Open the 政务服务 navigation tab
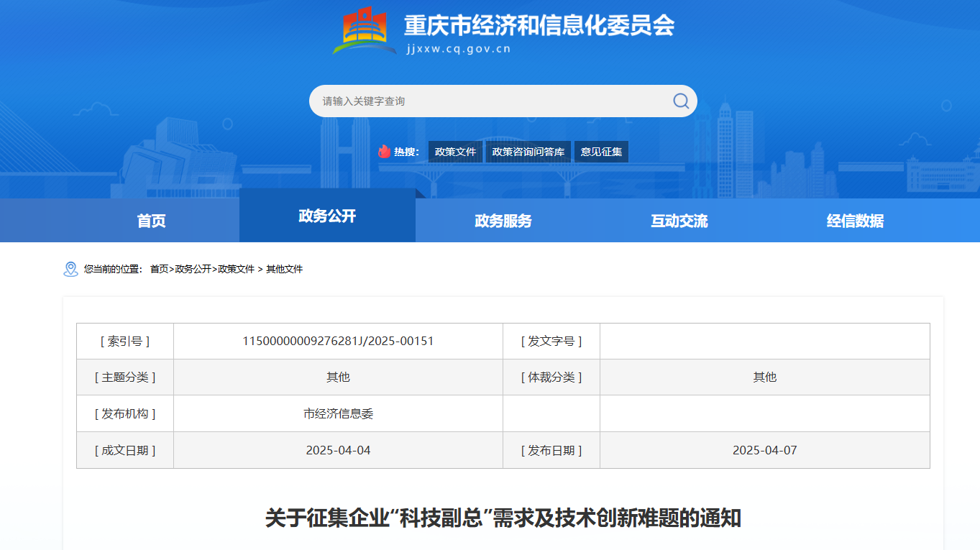The height and width of the screenshot is (550, 980). [x=503, y=221]
